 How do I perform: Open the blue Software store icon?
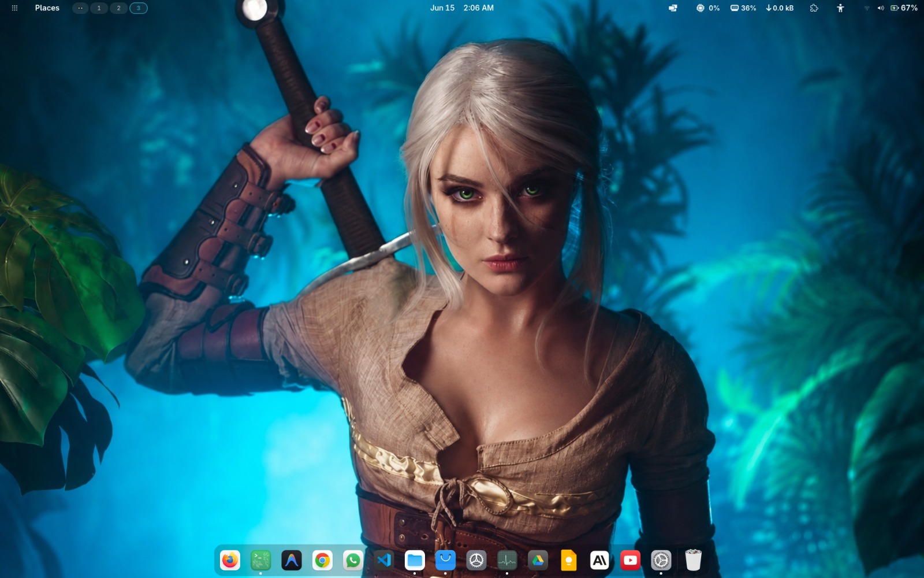(445, 560)
